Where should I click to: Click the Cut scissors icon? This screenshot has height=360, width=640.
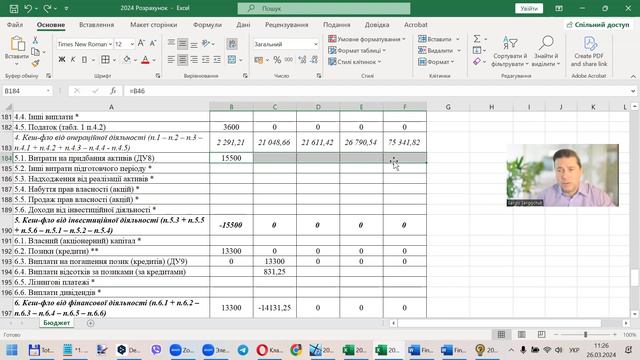click(x=36, y=40)
